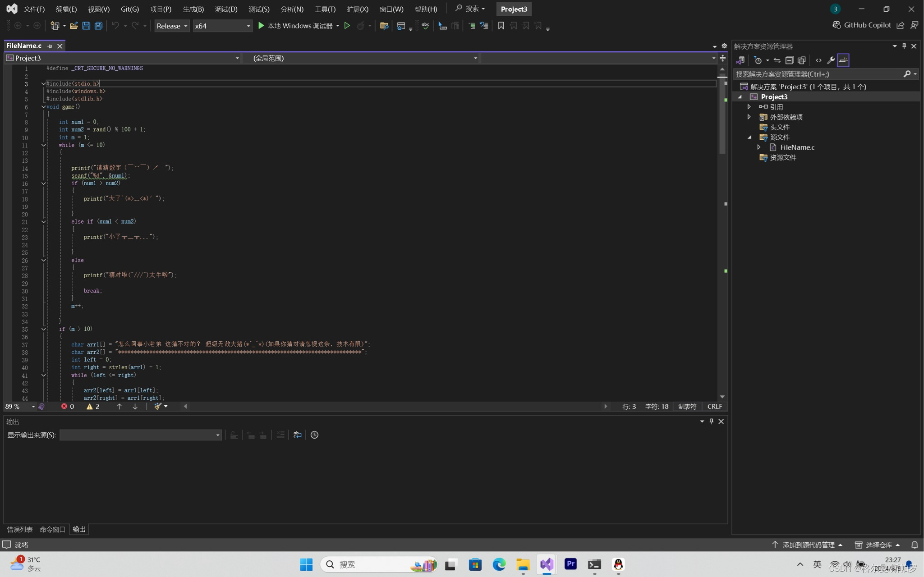Click the Switch Views icon in Solution Explorer
The width and height of the screenshot is (924, 577).
coord(740,60)
